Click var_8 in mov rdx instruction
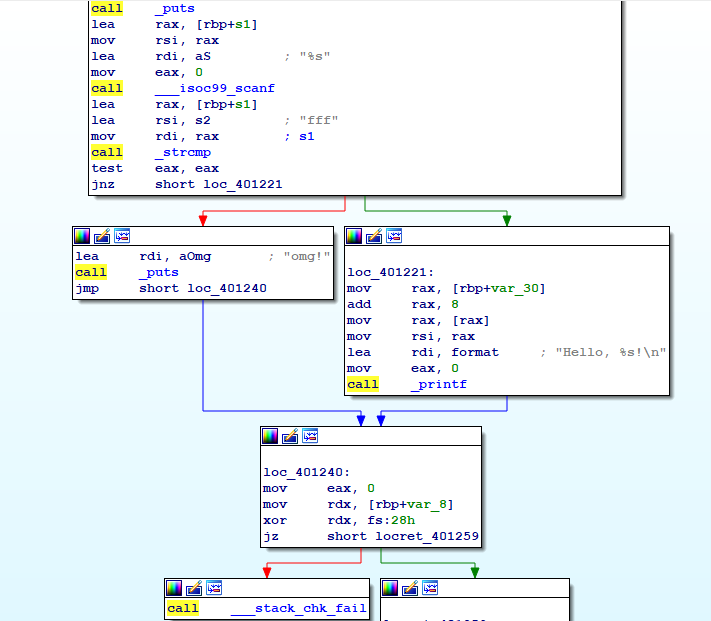This screenshot has height=621, width=711. 425,505
